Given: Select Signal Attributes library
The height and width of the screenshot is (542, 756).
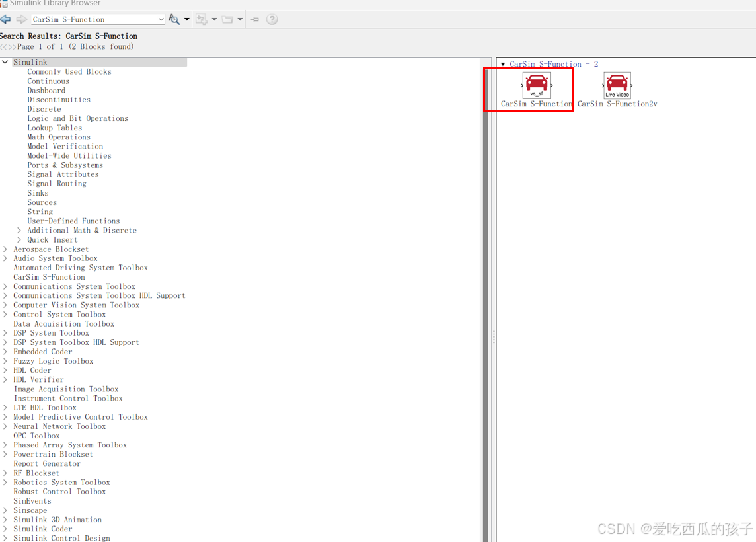Looking at the screenshot, I should pos(63,174).
